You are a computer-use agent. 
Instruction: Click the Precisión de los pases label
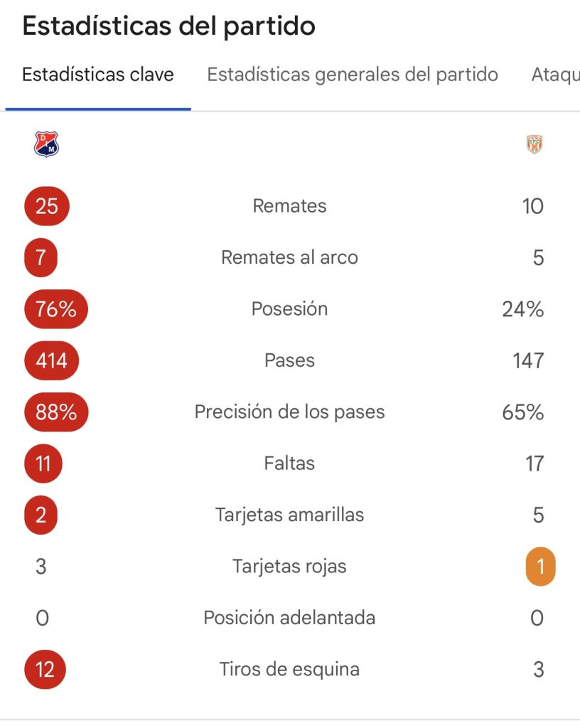[x=289, y=412]
